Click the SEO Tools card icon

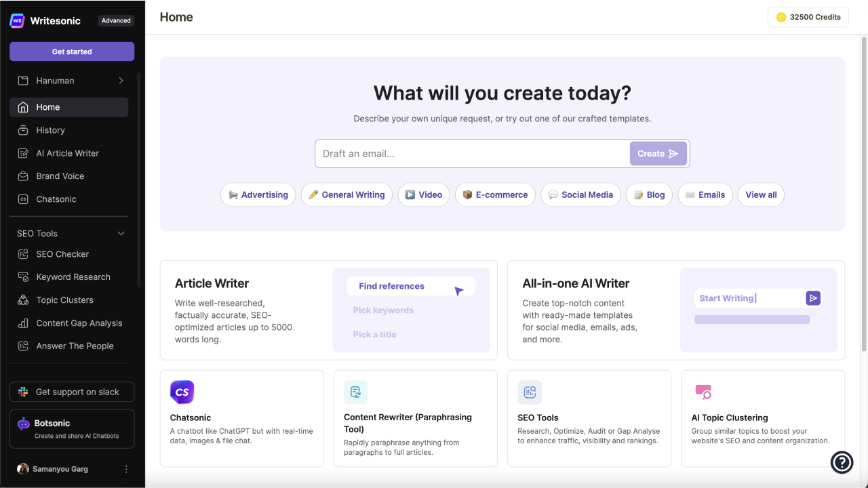[x=530, y=392]
